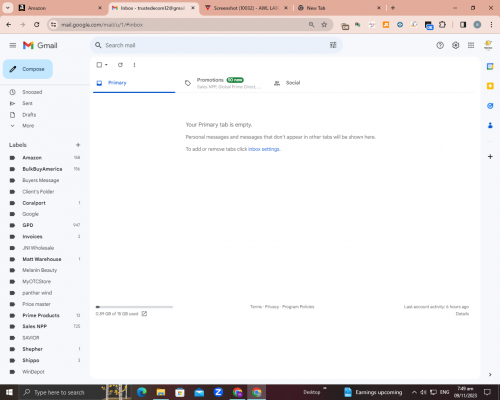Open the Shippo label
Screen dimensions: 500x400
pos(31,360)
